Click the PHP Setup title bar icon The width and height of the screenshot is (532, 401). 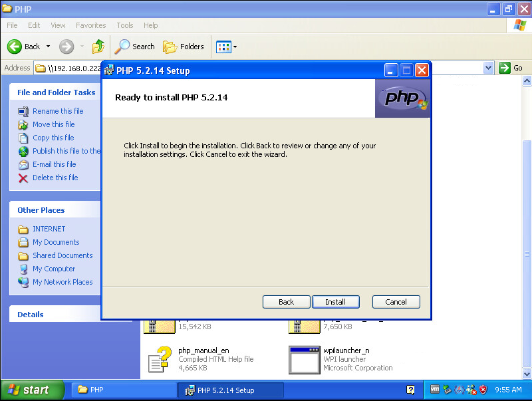[109, 70]
